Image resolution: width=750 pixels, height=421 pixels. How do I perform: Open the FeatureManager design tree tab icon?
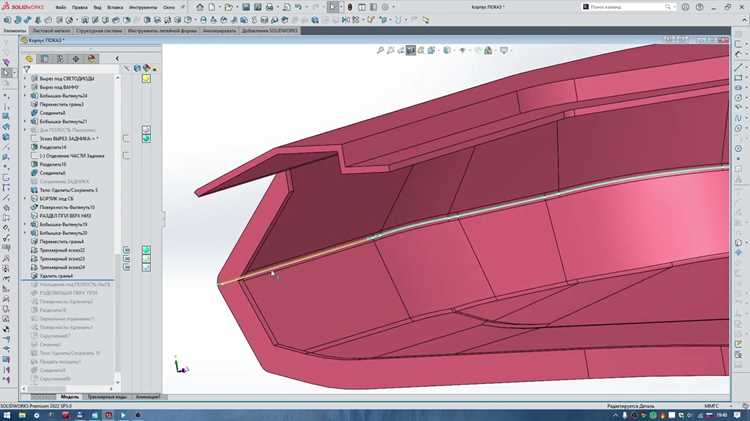tap(29, 59)
